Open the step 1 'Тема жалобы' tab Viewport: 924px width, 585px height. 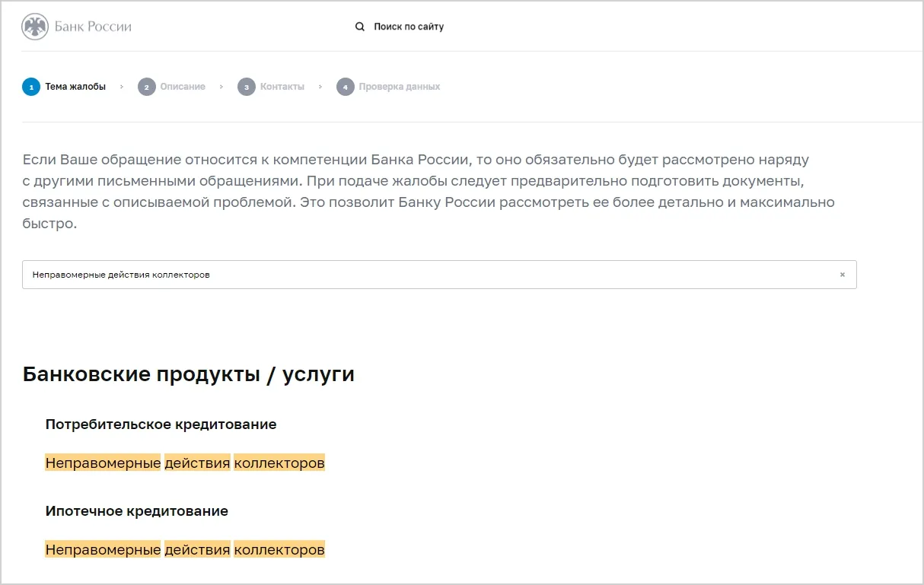pyautogui.click(x=64, y=87)
